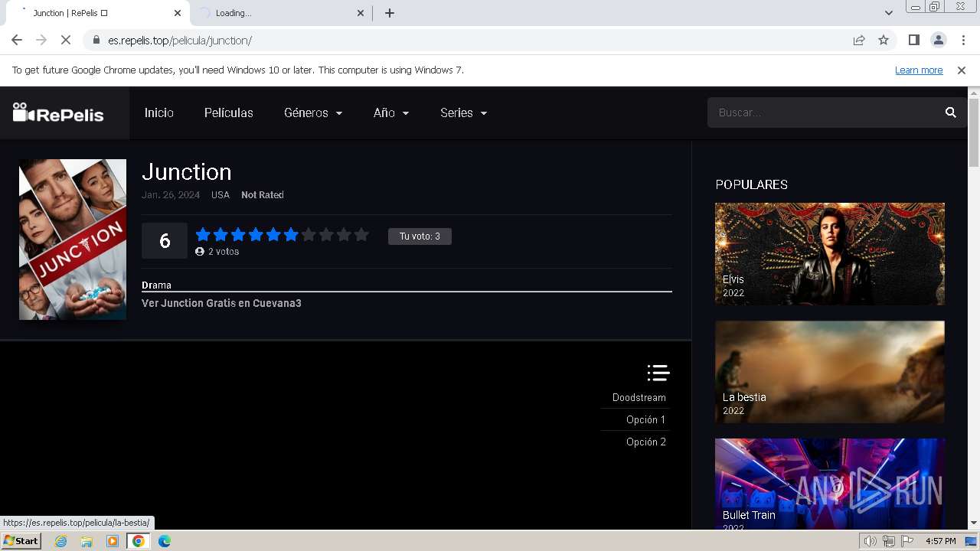
Task: Open the side panel icon
Action: pyautogui.click(x=913, y=40)
